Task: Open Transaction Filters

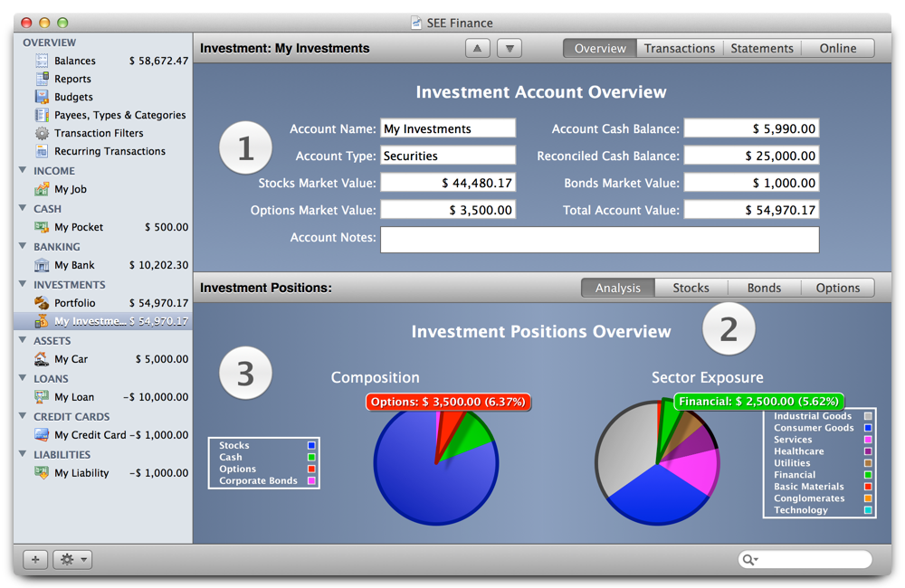Action: pos(42,133)
